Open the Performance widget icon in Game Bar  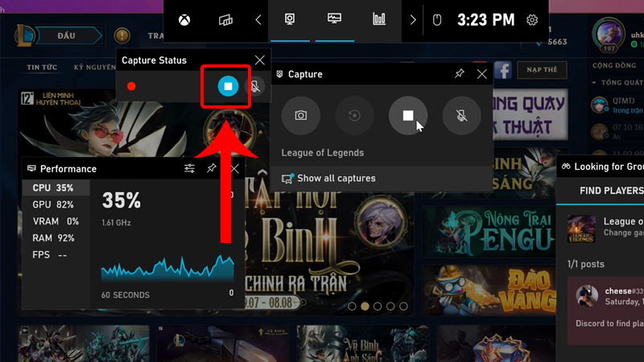pos(334,20)
